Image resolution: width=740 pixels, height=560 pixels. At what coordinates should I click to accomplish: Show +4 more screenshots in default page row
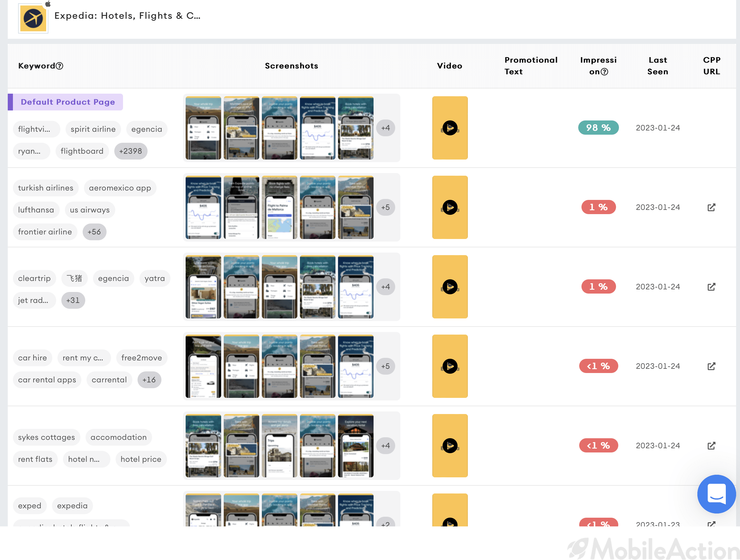point(385,128)
